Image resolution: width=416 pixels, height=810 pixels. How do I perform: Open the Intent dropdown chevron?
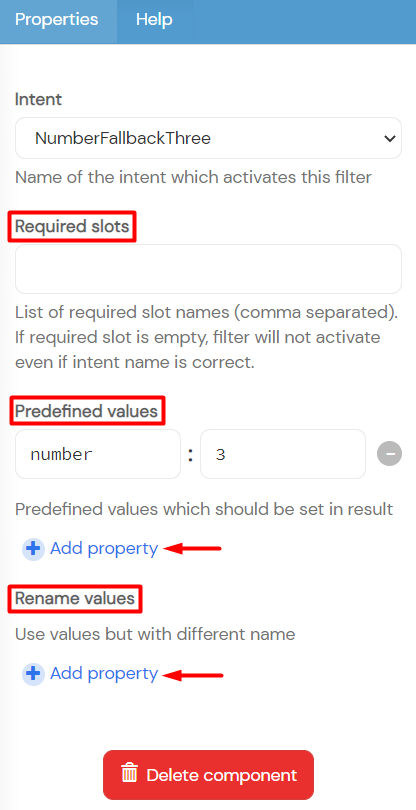pos(389,138)
